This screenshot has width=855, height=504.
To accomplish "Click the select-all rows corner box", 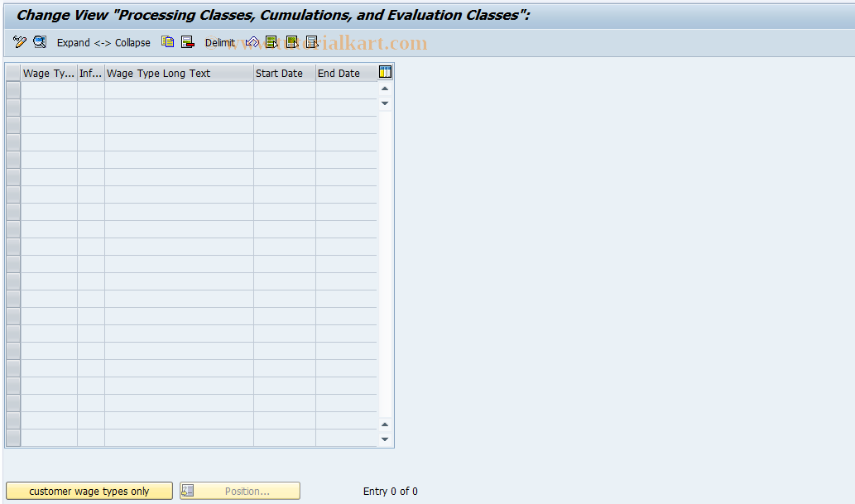I will [x=13, y=73].
